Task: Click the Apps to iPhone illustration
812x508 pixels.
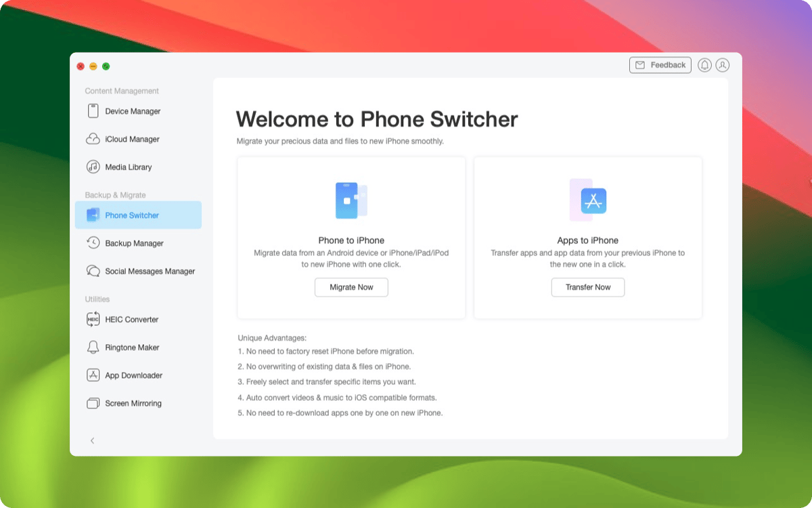Action: [587, 200]
